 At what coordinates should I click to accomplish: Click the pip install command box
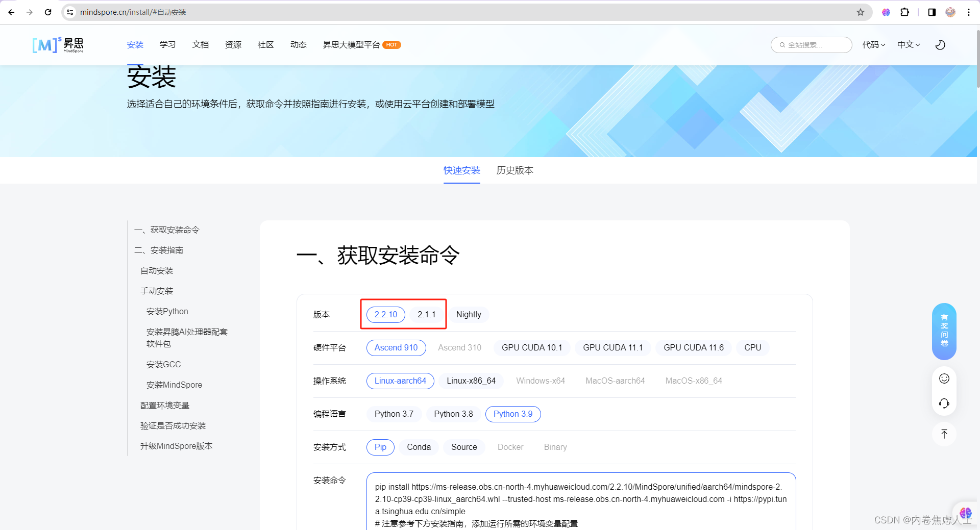tap(581, 501)
